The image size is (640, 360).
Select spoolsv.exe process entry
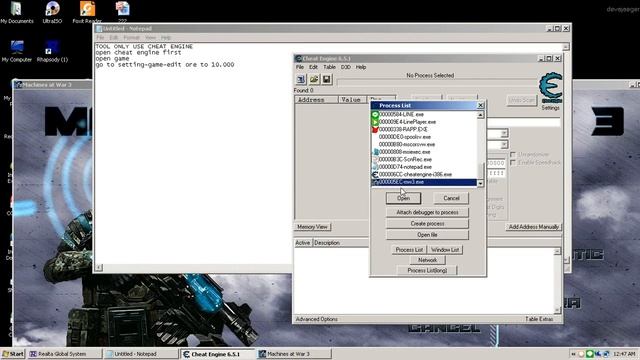tap(424, 137)
